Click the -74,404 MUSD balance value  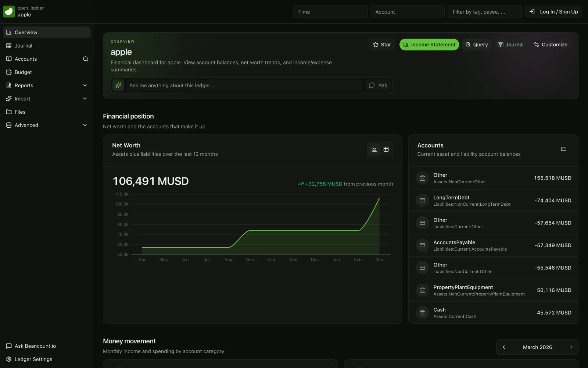[x=553, y=201]
